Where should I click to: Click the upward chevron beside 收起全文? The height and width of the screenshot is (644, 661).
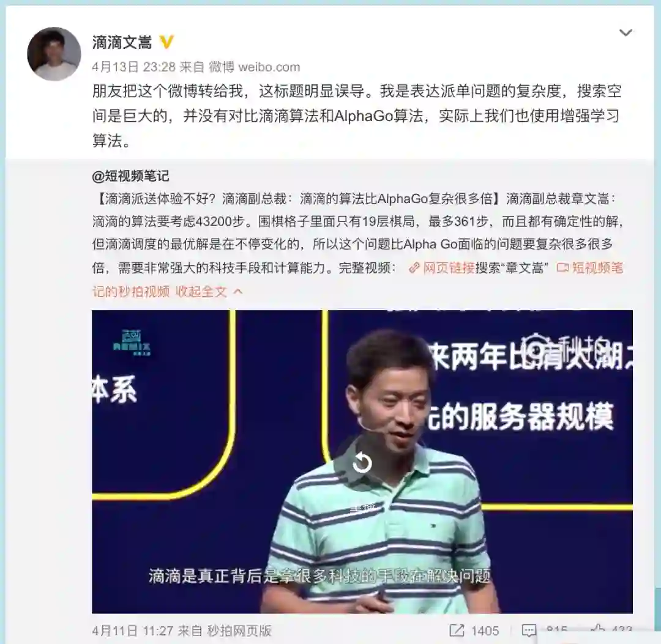click(237, 292)
